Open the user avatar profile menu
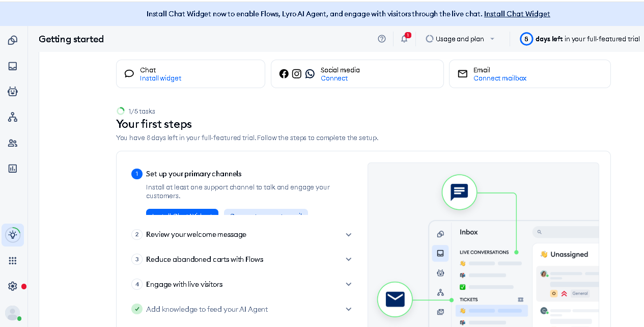 (13, 313)
